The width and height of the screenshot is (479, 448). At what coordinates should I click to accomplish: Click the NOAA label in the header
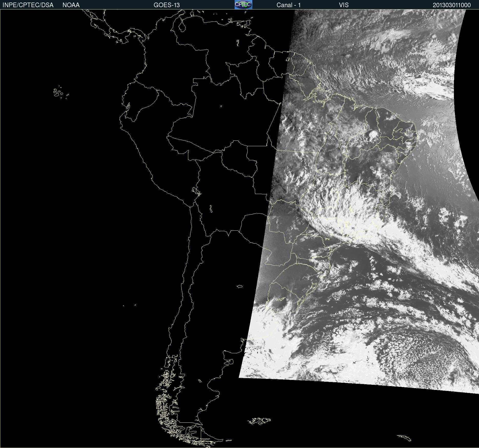(x=71, y=5)
